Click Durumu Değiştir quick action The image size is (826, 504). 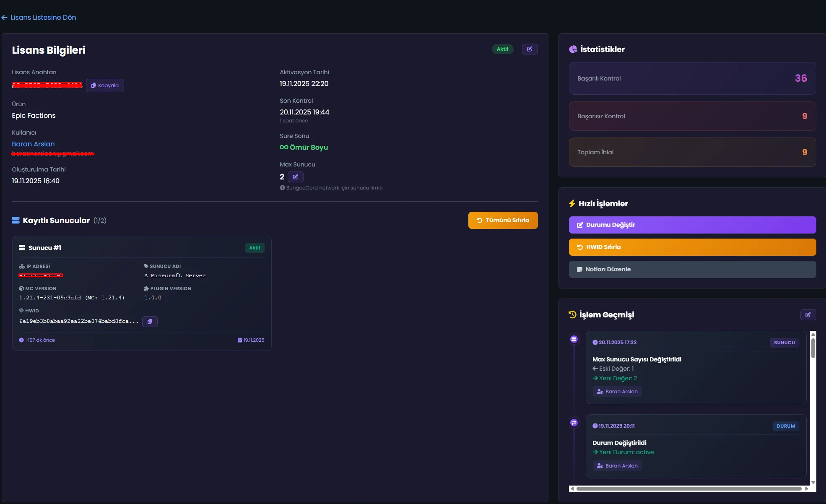tap(692, 225)
